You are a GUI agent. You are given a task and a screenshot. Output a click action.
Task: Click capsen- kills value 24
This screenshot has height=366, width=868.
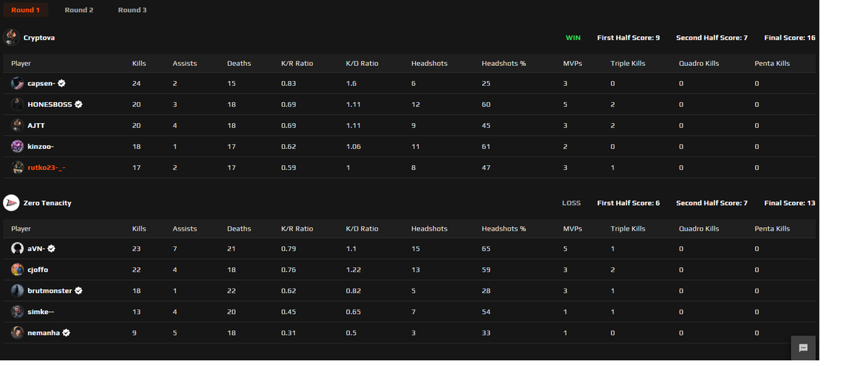tap(136, 84)
